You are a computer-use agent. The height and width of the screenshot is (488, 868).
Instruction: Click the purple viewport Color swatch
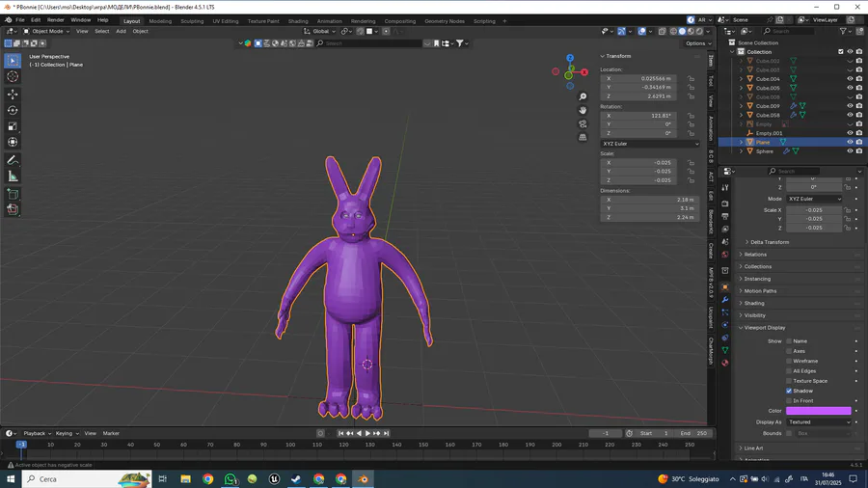pyautogui.click(x=818, y=411)
